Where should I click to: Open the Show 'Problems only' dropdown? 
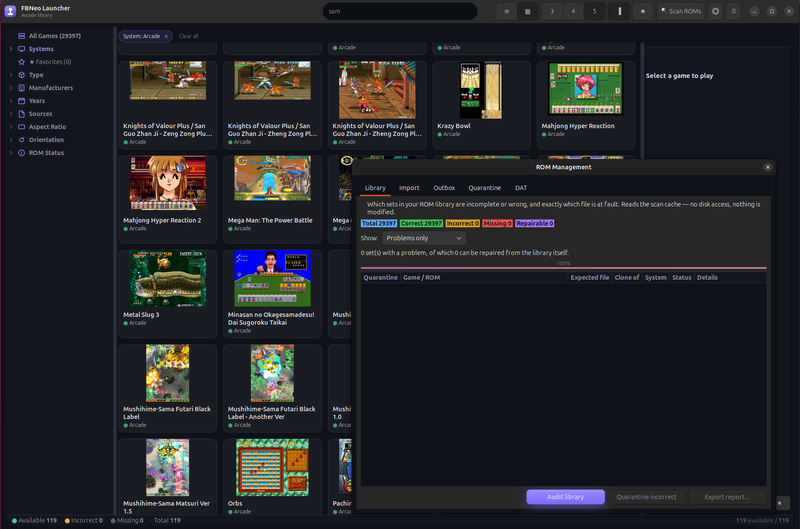[x=423, y=238]
